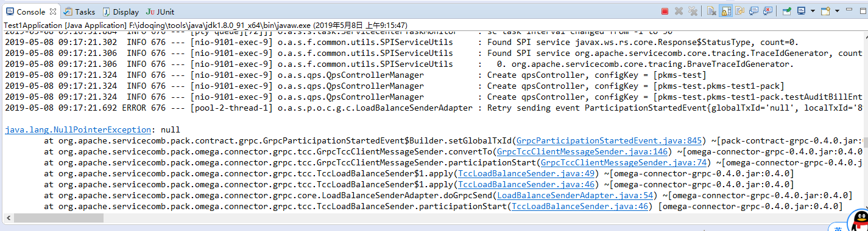Open the java.lang.NullPointerException link
868x231 pixels.
pyautogui.click(x=77, y=129)
